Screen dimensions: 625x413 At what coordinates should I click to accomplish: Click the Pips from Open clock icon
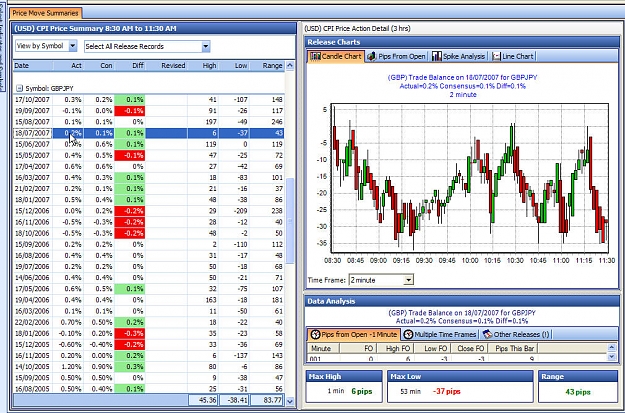click(315, 334)
